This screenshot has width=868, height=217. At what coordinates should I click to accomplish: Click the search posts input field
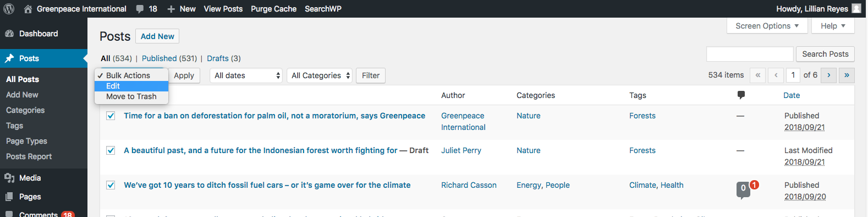tap(750, 54)
